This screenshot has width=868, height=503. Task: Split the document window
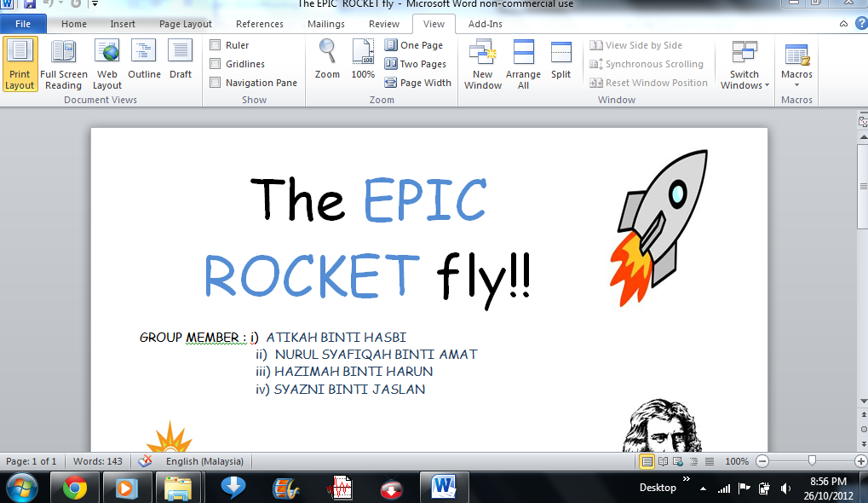coord(560,60)
